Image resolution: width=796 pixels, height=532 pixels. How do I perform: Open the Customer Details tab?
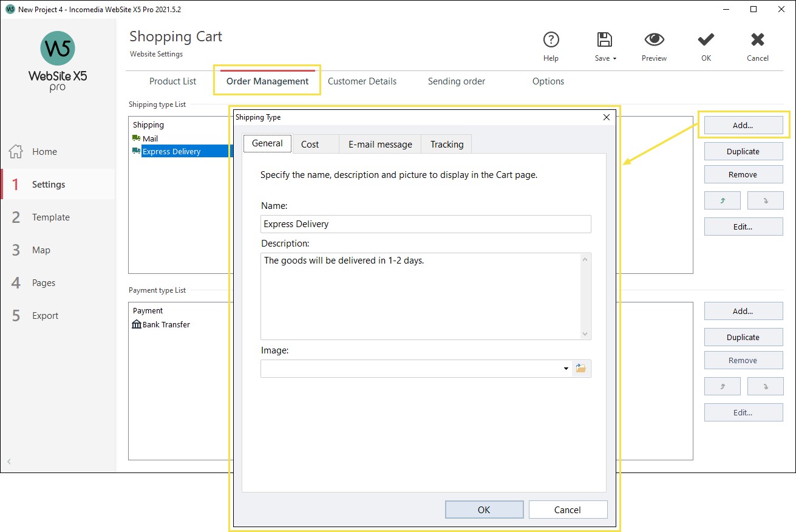coord(362,81)
